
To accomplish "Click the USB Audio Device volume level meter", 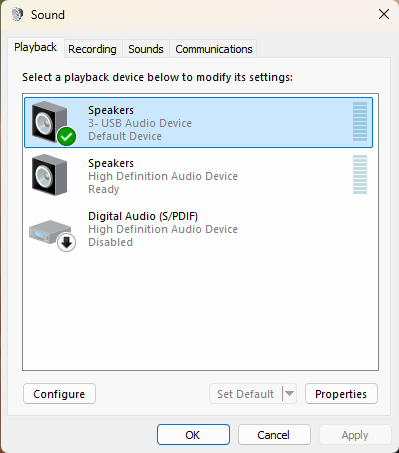I will click(360, 122).
